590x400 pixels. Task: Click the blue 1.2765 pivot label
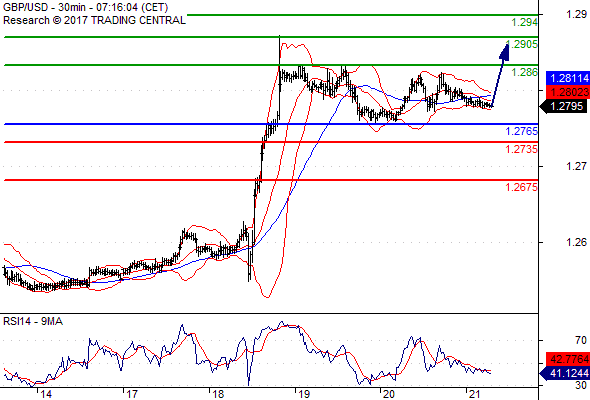(522, 131)
